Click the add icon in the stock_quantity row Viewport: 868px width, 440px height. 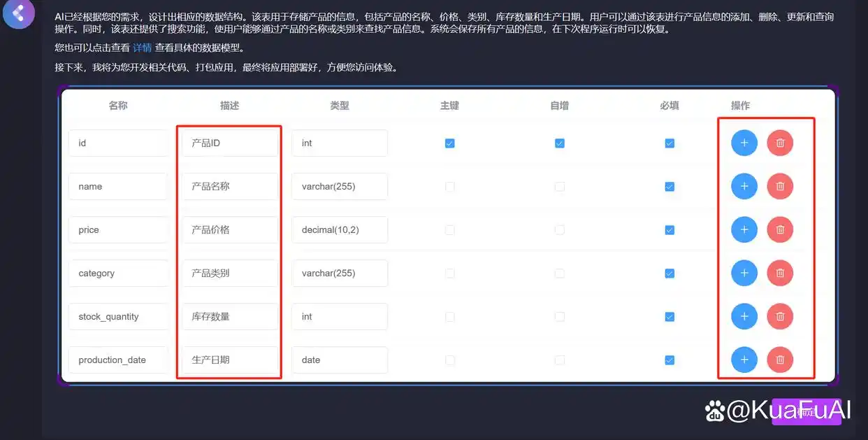[744, 316]
